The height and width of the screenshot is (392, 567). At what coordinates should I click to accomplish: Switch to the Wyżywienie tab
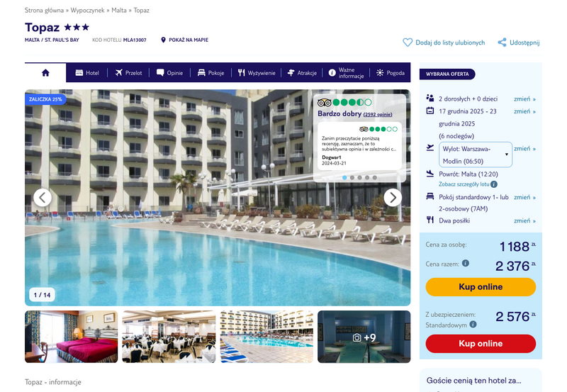257,73
